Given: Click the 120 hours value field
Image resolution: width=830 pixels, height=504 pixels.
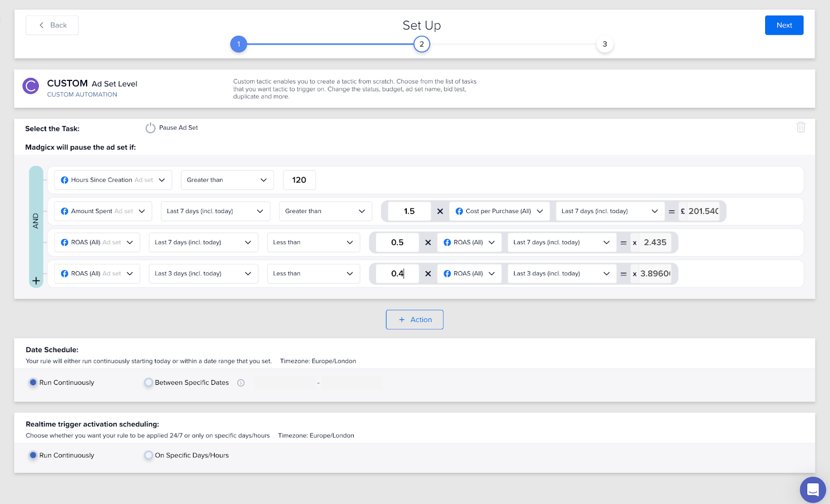Looking at the screenshot, I should coord(299,180).
